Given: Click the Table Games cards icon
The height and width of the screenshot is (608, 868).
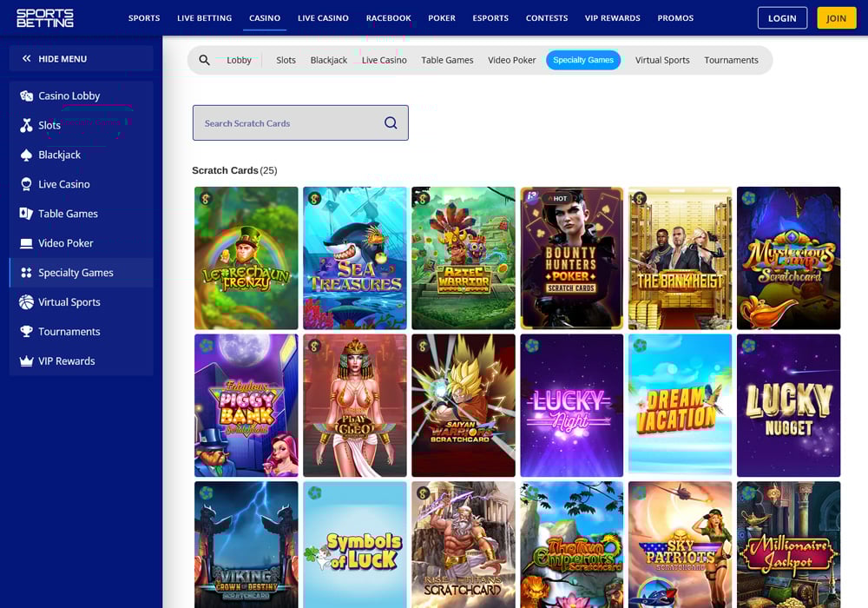Looking at the screenshot, I should pos(26,214).
